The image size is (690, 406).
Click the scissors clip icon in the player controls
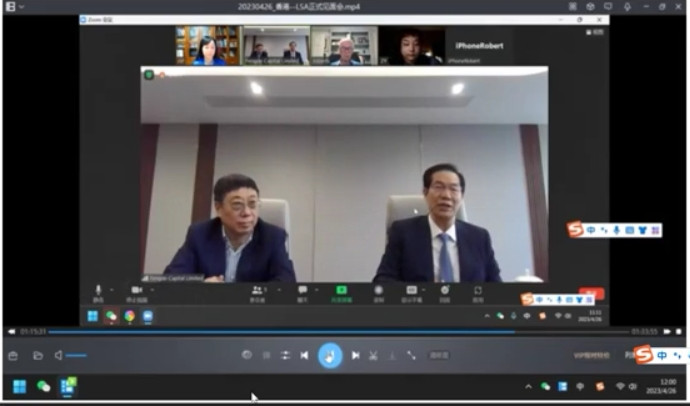(373, 355)
